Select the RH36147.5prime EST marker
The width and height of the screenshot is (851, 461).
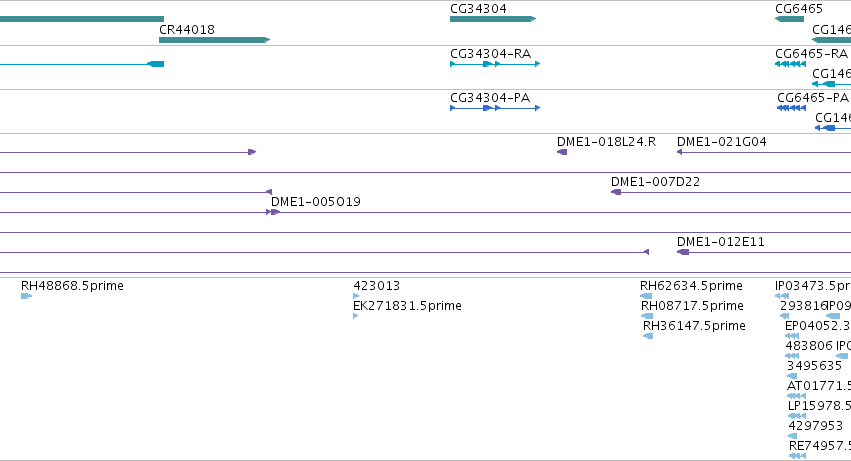pos(648,336)
